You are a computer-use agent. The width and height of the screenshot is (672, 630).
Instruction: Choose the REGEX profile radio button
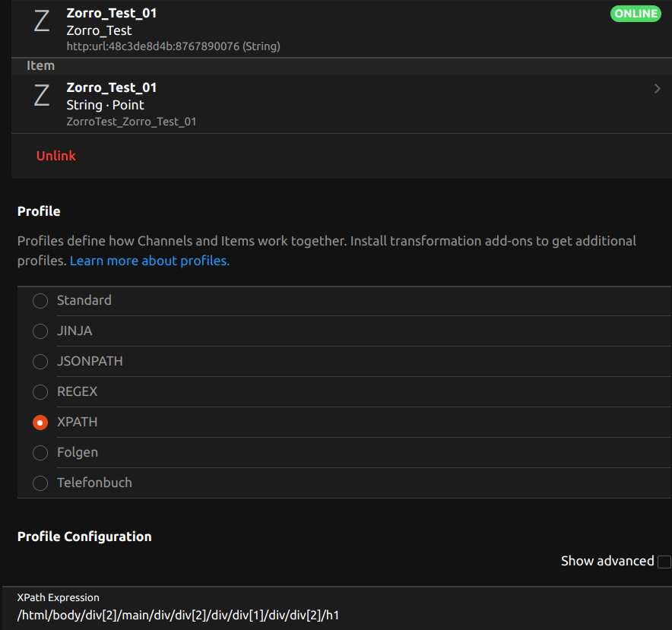pyautogui.click(x=40, y=392)
